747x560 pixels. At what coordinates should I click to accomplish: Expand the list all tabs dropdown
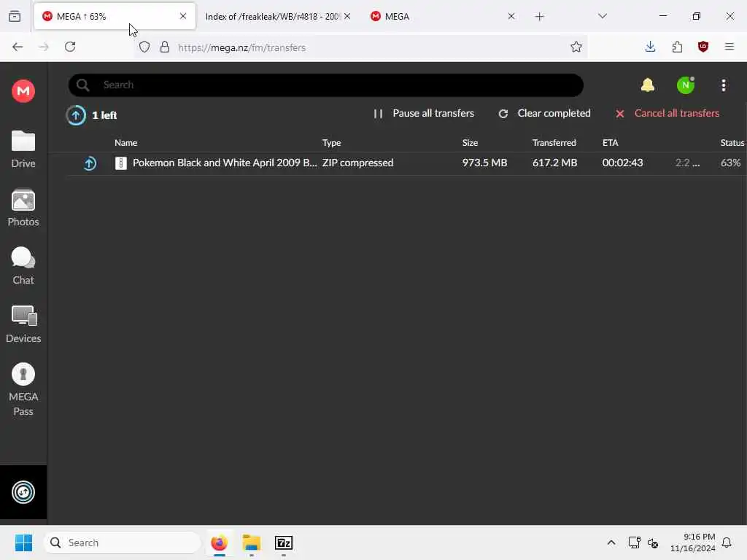click(x=602, y=16)
